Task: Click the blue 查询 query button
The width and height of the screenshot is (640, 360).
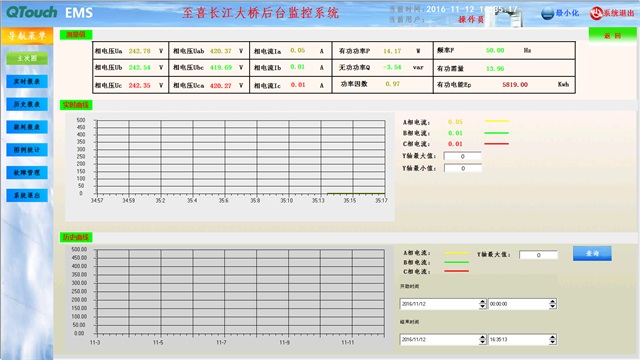Action: point(592,253)
